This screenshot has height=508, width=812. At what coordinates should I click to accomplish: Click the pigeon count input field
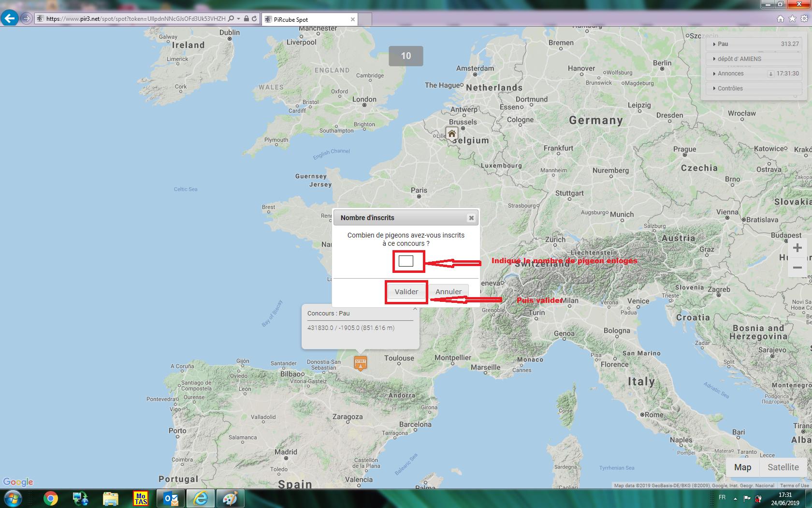point(406,261)
